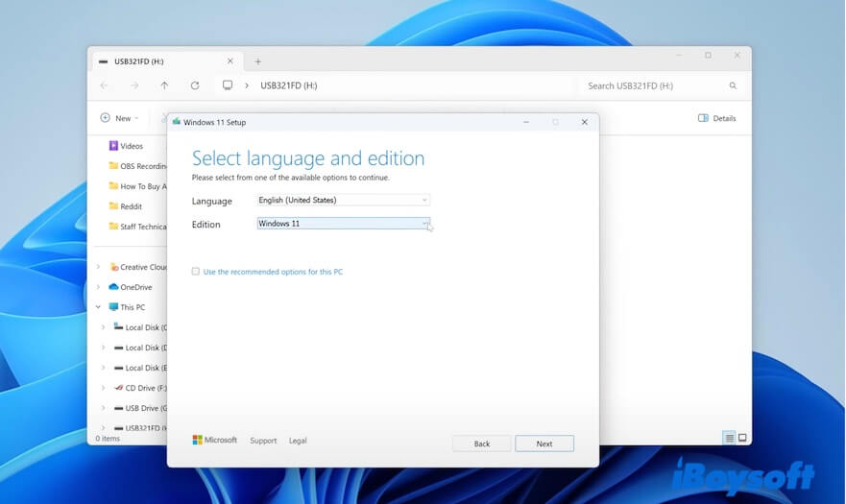Open the Edition dropdown showing Windows 11

click(343, 224)
